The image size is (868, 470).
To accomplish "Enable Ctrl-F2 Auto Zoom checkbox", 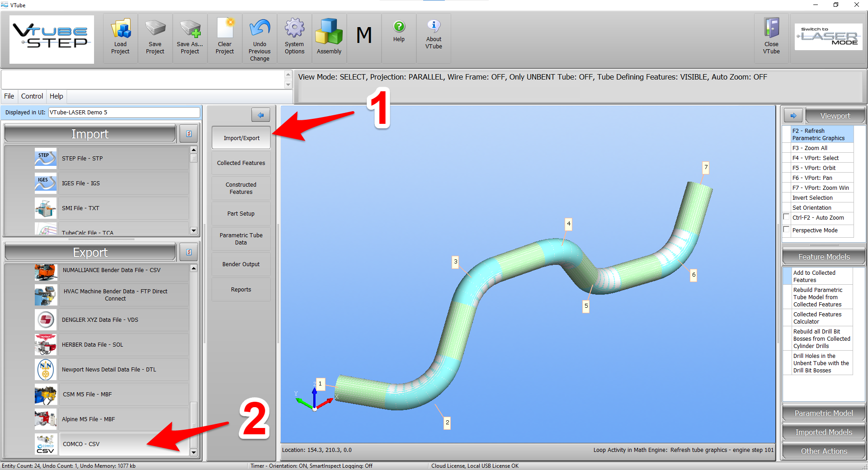I will click(787, 217).
